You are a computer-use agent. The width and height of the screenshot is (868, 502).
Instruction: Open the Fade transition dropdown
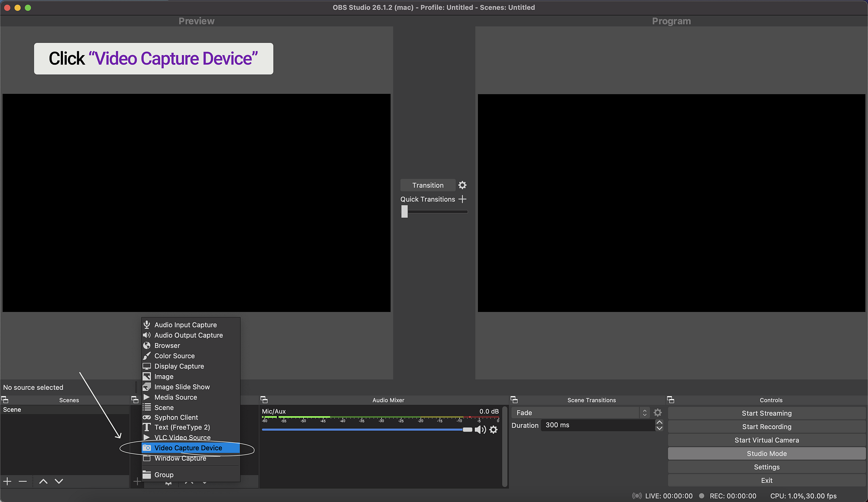point(580,413)
